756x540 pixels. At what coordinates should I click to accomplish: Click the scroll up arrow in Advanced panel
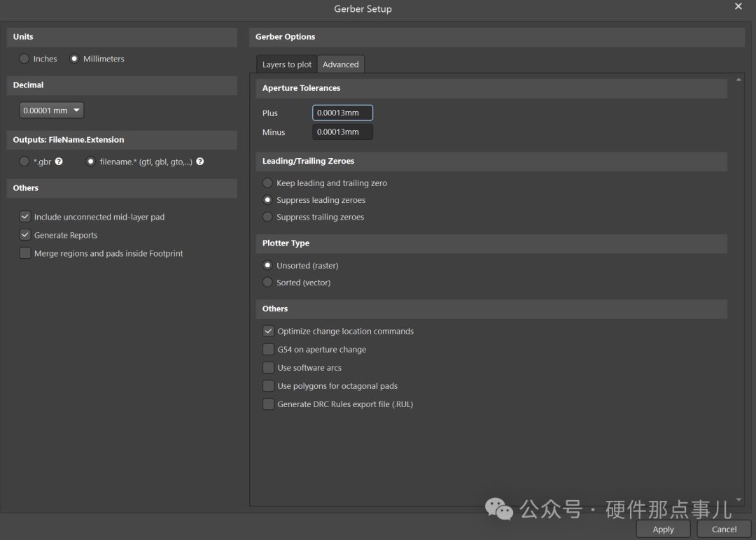(738, 80)
